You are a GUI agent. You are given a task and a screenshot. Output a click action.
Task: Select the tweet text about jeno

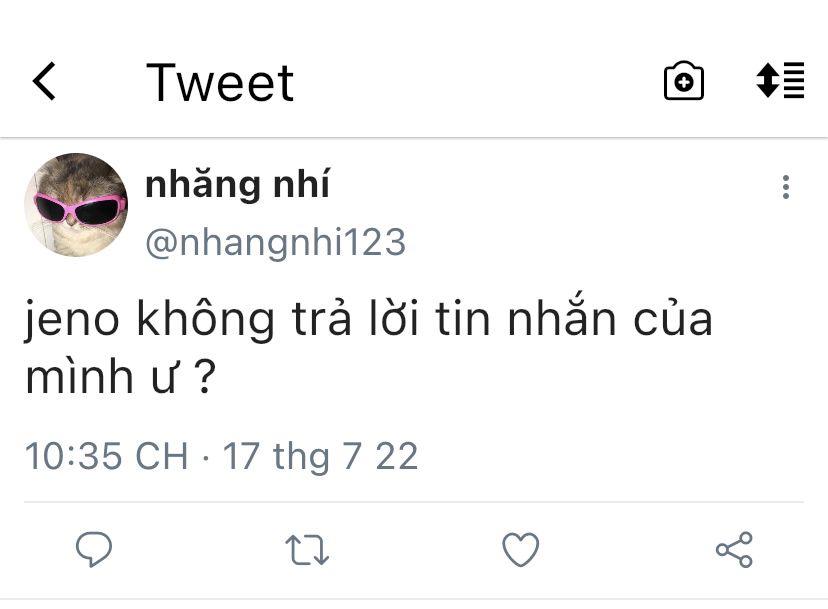[x=369, y=347]
